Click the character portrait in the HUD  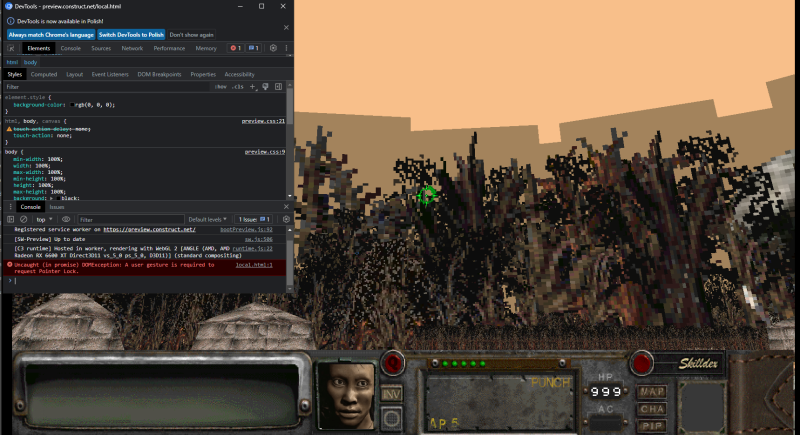click(x=347, y=395)
